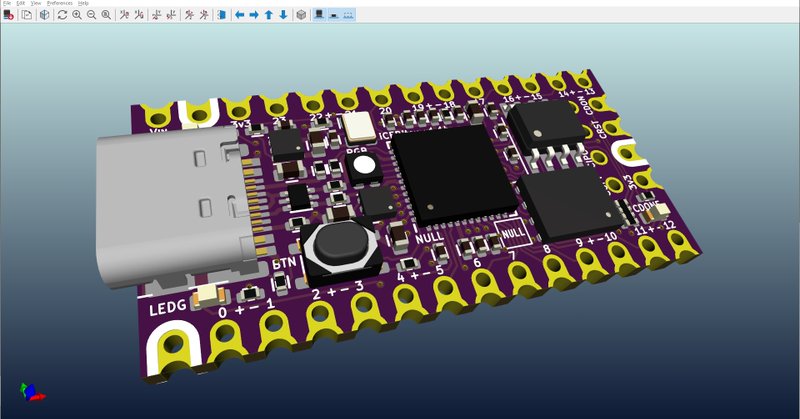Viewport: 800px width, 419px height.
Task: Zoom in on the 3D board
Action: tap(77, 15)
